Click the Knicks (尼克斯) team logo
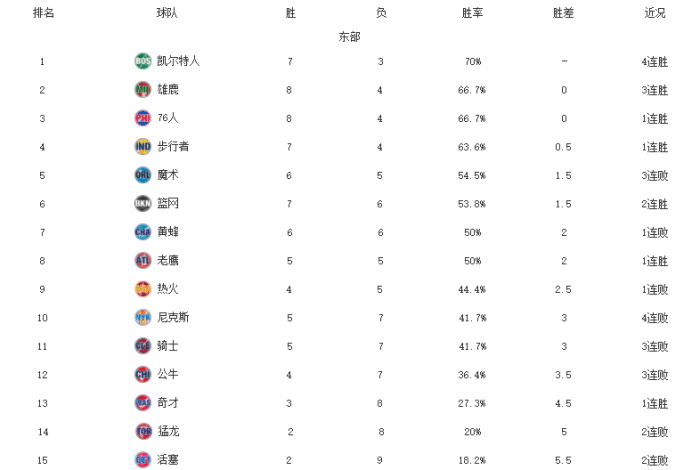The image size is (700, 470). pyautogui.click(x=142, y=318)
